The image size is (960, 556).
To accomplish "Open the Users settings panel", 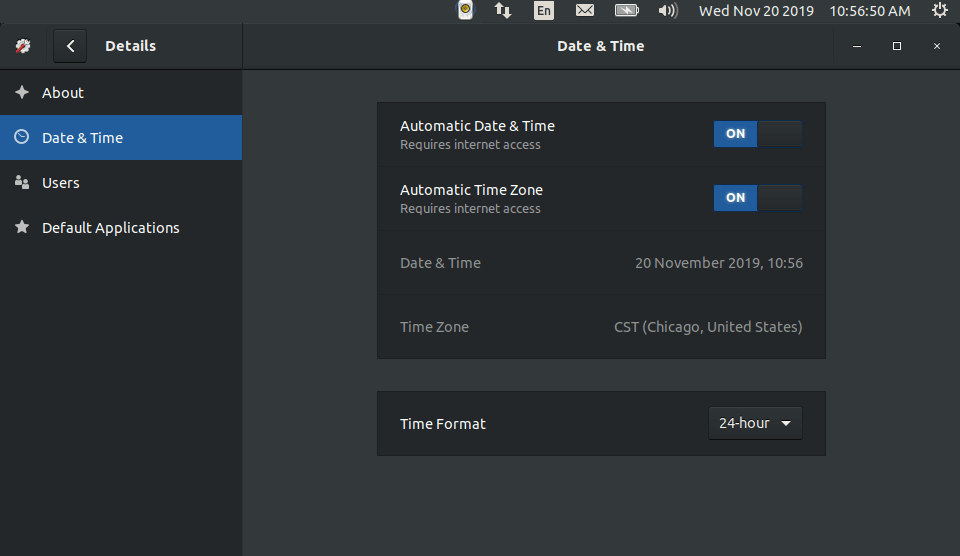I will click(x=61, y=183).
